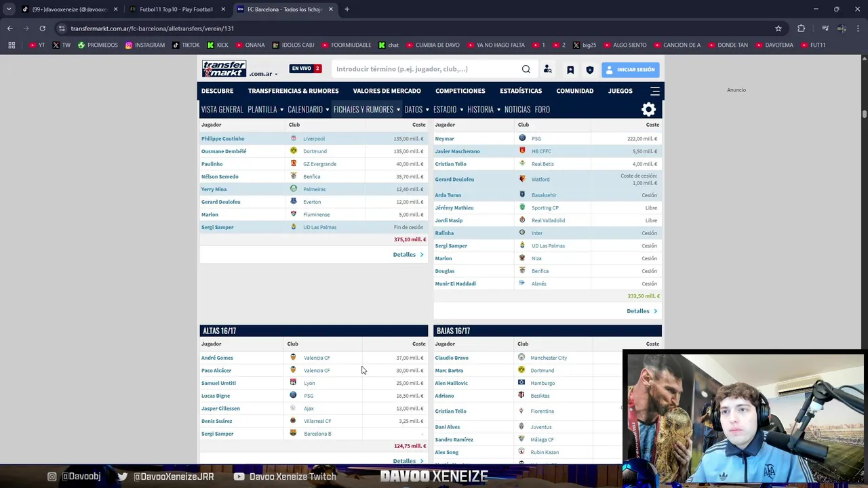This screenshot has height=488, width=868.
Task: Click the browser address bar URL
Action: [152, 28]
